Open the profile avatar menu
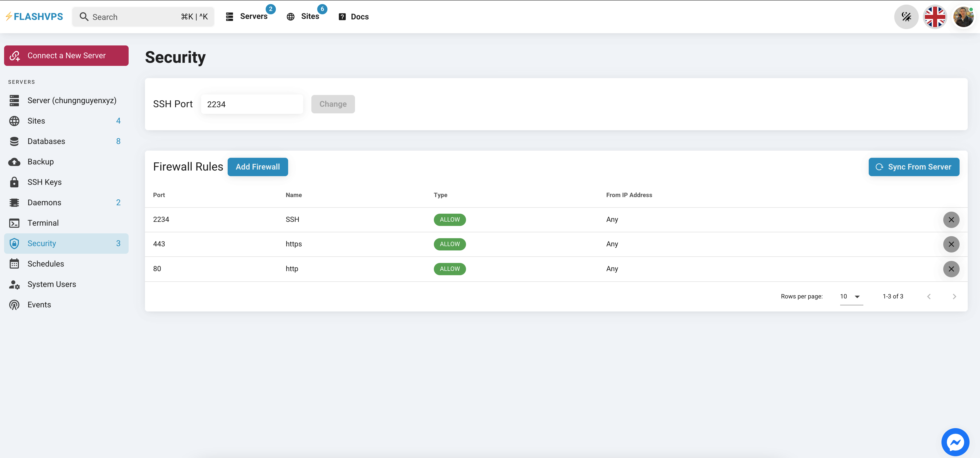 tap(964, 16)
